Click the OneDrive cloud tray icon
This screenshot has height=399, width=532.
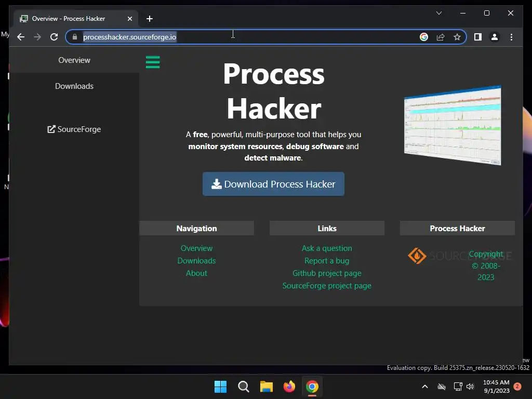[442, 387]
